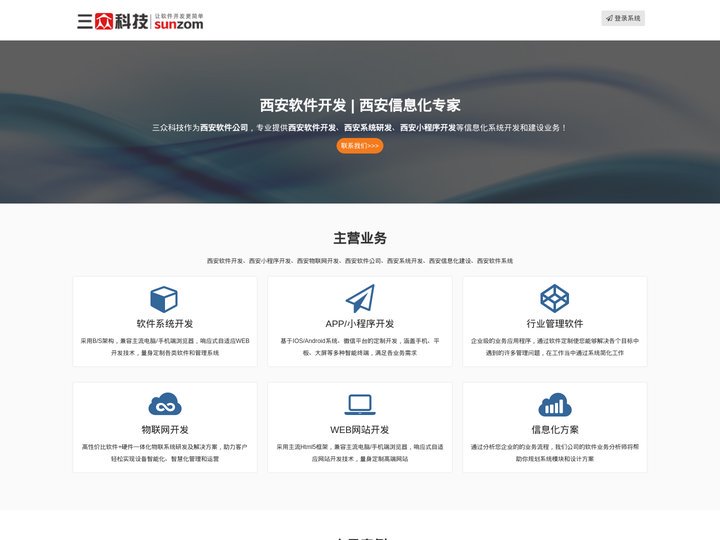Click the 采用B/S架构 description text
Image resolution: width=720 pixels, height=540 pixels.
[x=165, y=347]
